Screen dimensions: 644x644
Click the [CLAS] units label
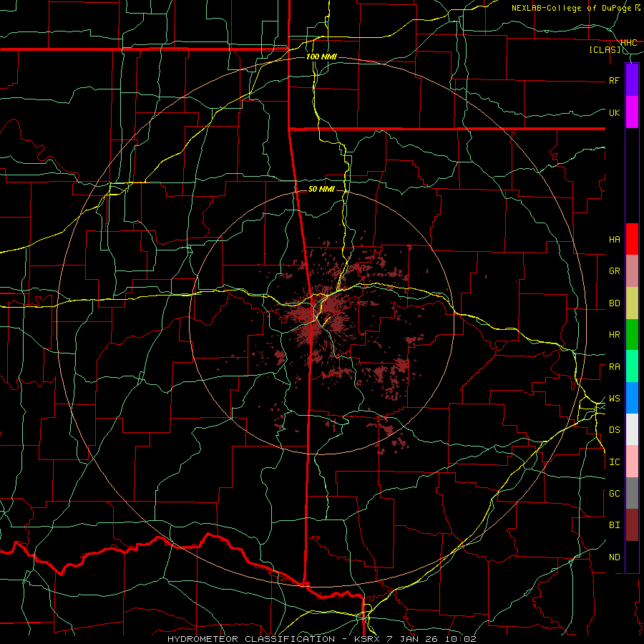click(x=605, y=50)
